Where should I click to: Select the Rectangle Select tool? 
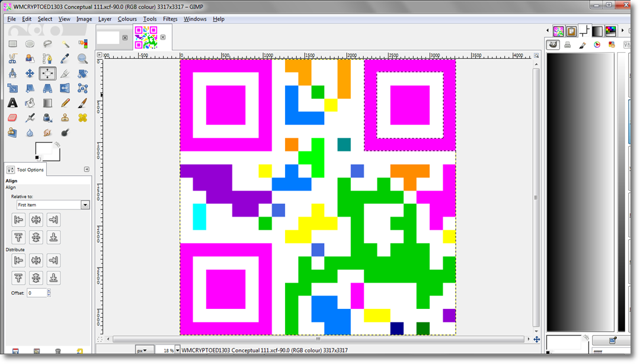12,44
